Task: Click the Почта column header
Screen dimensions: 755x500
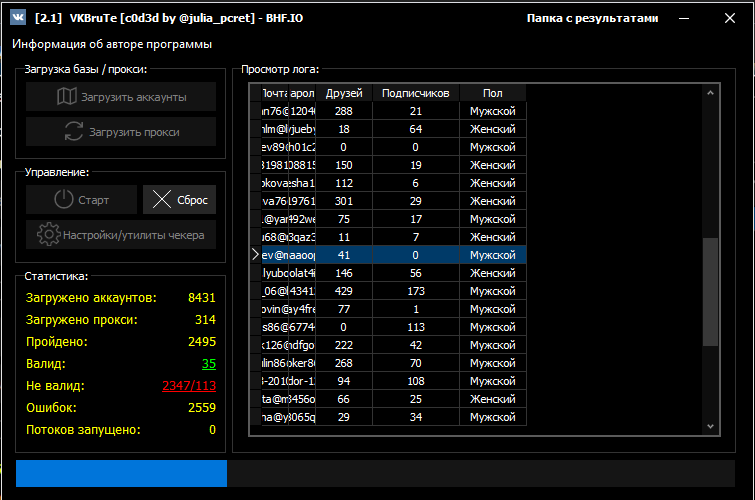Action: click(275, 93)
